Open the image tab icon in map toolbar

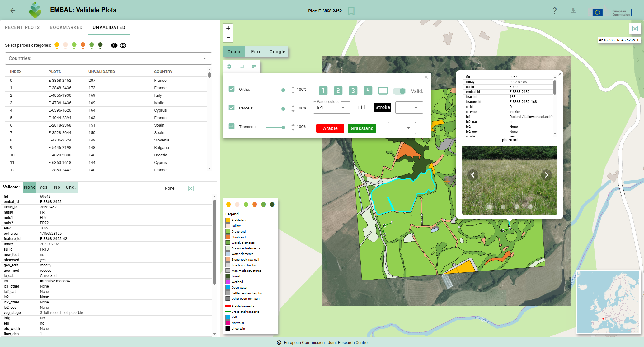242,67
